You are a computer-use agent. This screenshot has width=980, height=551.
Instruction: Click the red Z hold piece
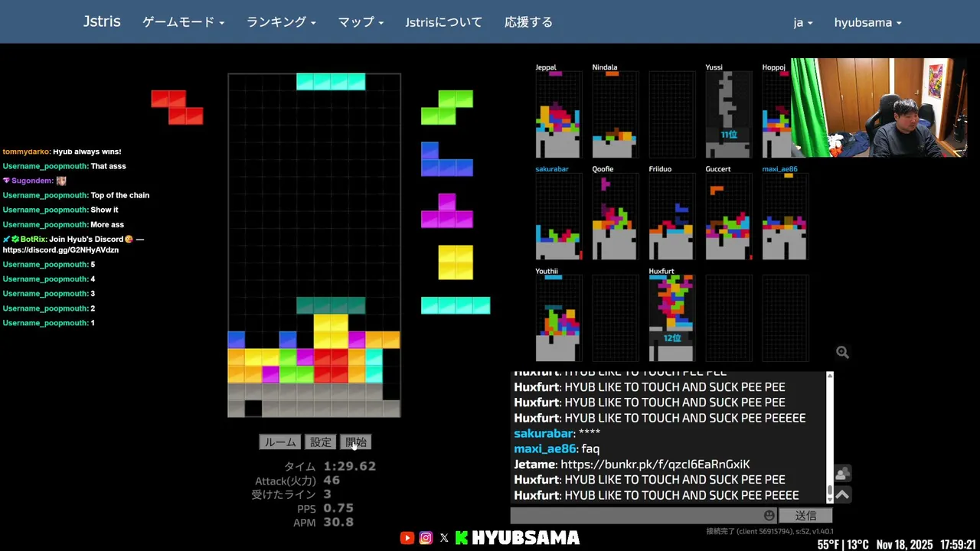click(177, 107)
